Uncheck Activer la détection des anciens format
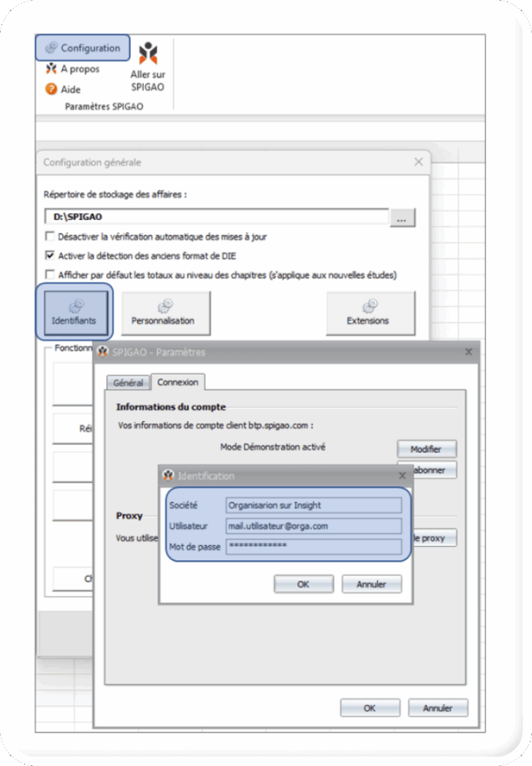Image resolution: width=532 pixels, height=766 pixels. tap(51, 256)
